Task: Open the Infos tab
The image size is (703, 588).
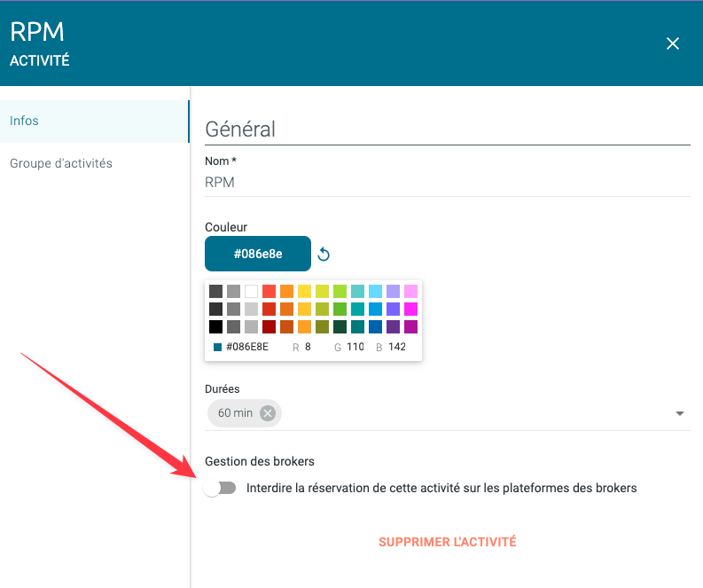Action: 95,122
